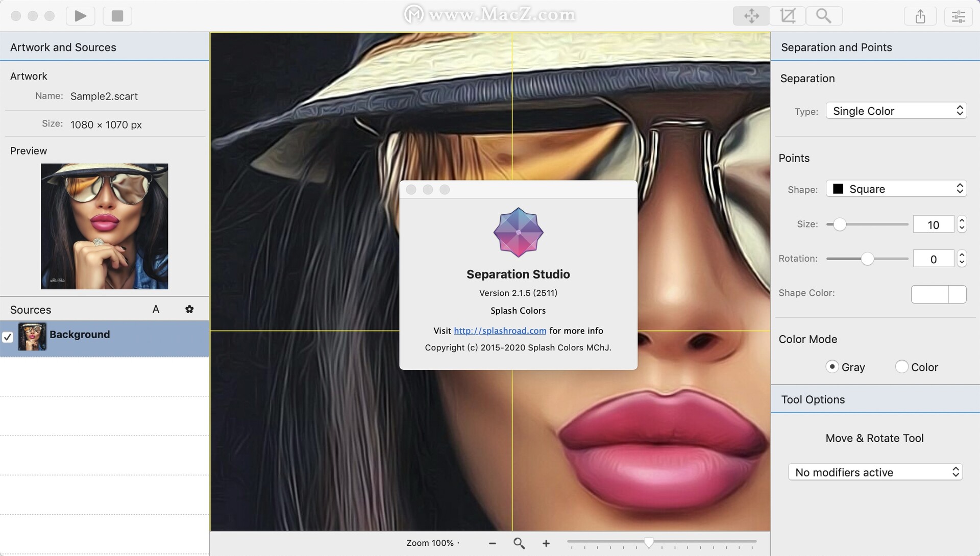Expand the No modifiers active dropdown
Screen dimensions: 980x556
pyautogui.click(x=875, y=472)
